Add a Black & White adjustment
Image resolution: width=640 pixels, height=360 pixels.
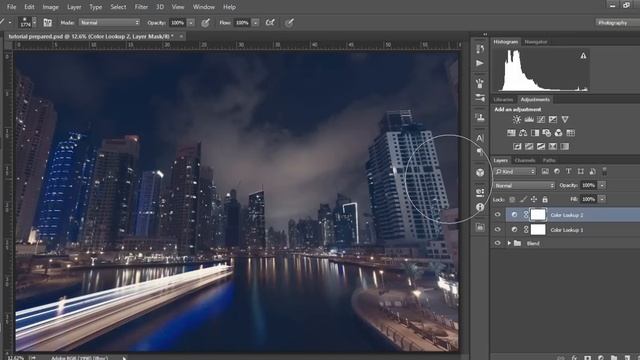click(x=535, y=133)
